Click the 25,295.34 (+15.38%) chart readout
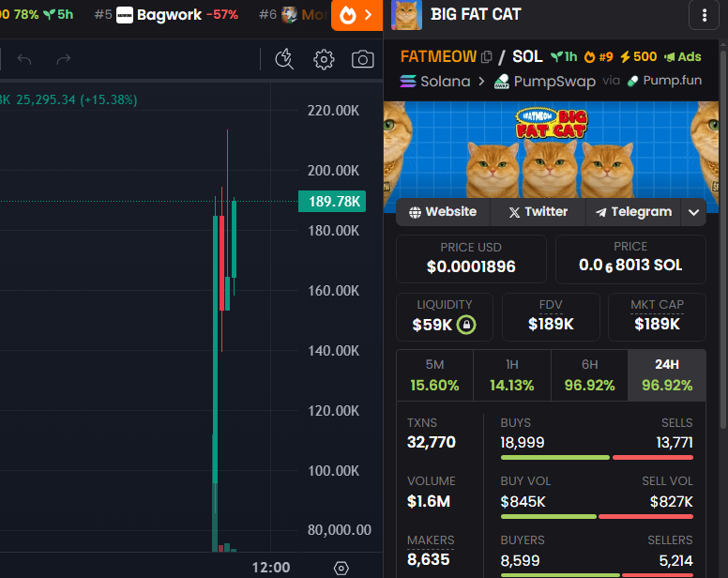The height and width of the screenshot is (578, 728). click(x=77, y=99)
